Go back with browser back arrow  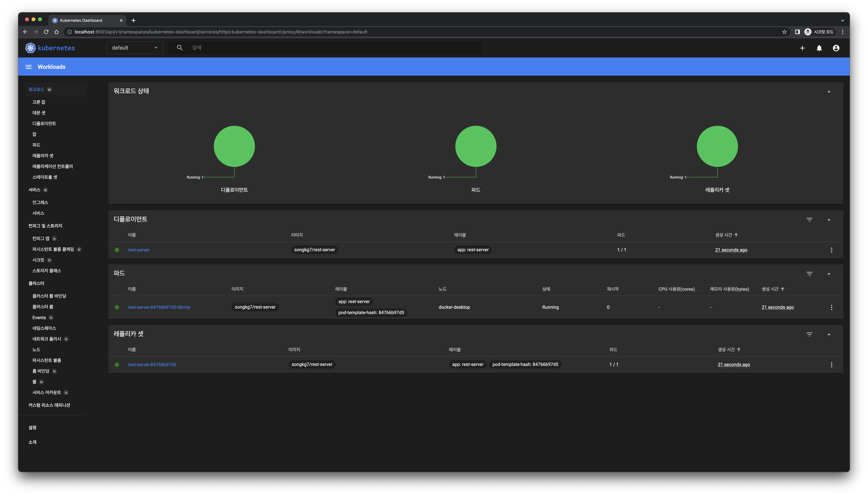click(x=25, y=32)
